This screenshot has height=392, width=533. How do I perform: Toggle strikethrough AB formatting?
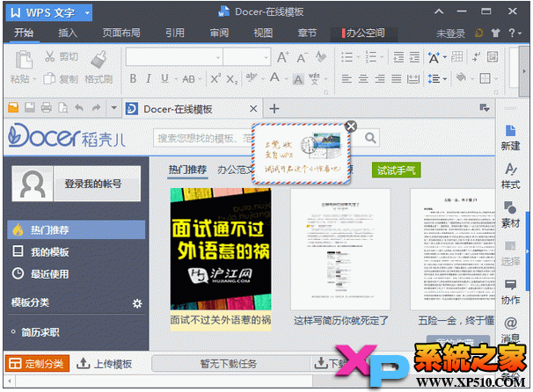click(188, 79)
